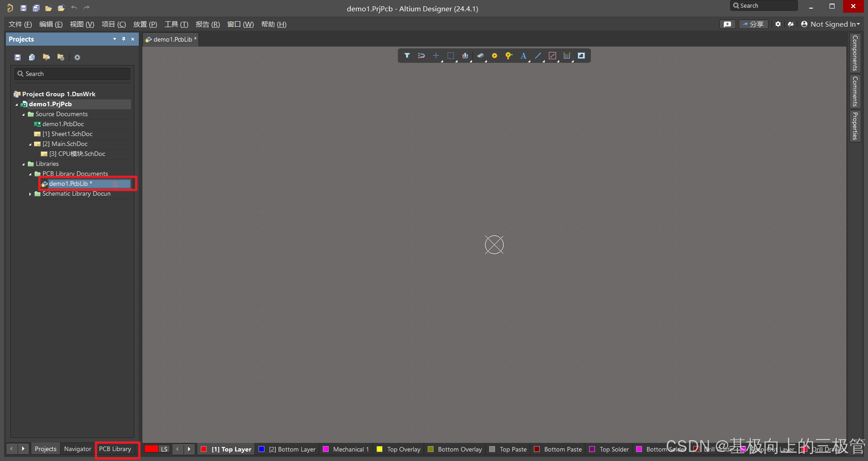Select the place line tool
Viewport: 868px width, 461px height.
click(538, 56)
